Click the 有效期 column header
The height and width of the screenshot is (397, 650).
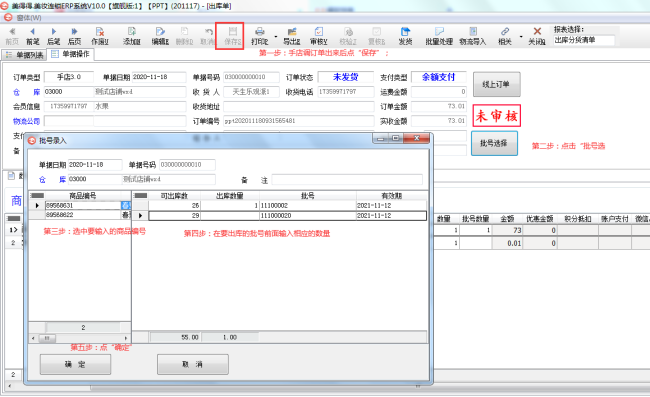(391, 196)
